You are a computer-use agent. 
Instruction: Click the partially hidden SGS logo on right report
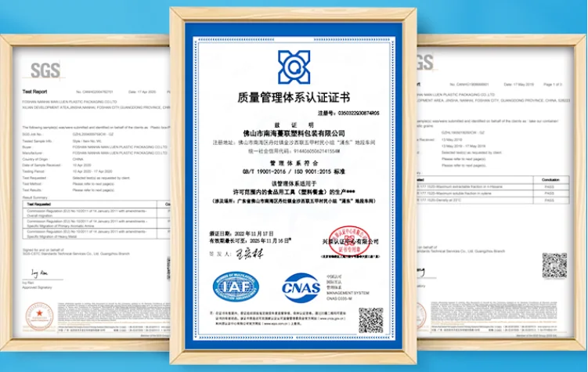pyautogui.click(x=425, y=62)
